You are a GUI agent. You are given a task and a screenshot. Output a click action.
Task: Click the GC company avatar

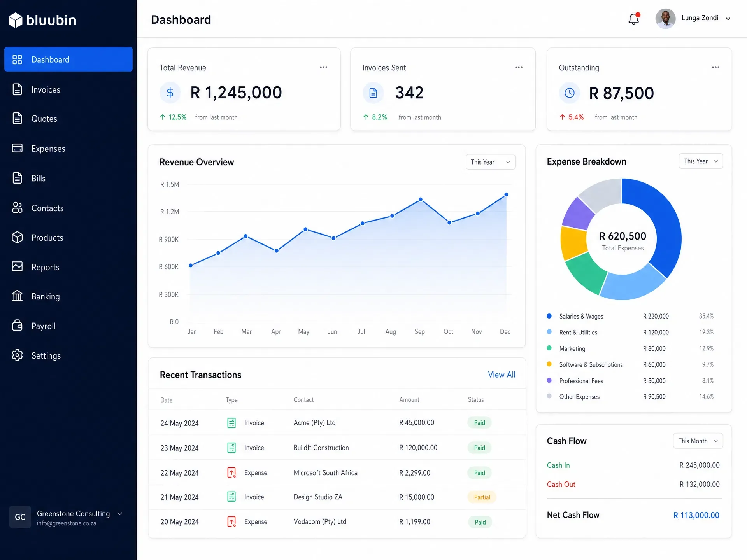coord(20,517)
